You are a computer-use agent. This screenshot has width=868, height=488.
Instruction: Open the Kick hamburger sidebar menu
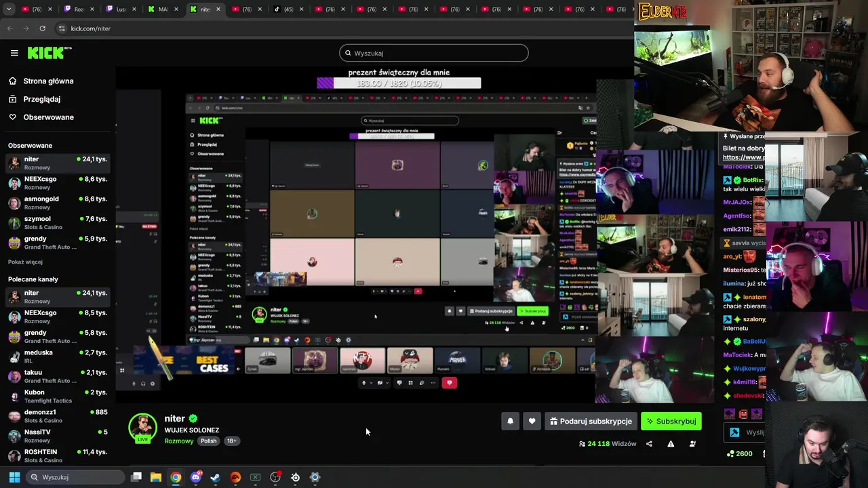[x=14, y=53]
